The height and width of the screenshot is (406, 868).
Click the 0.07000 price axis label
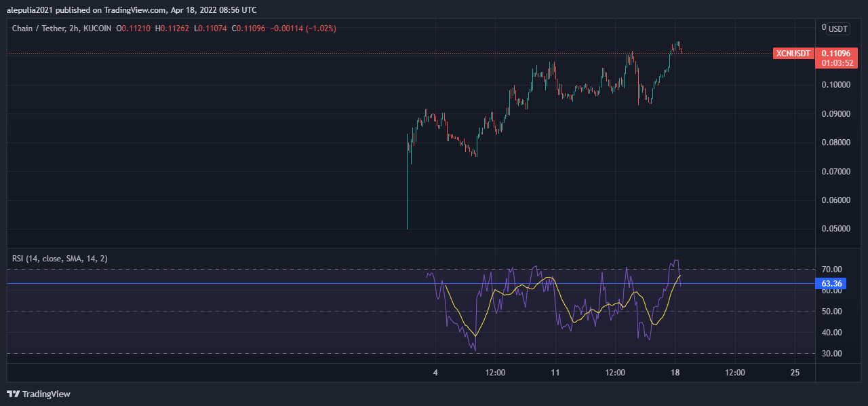pyautogui.click(x=835, y=172)
